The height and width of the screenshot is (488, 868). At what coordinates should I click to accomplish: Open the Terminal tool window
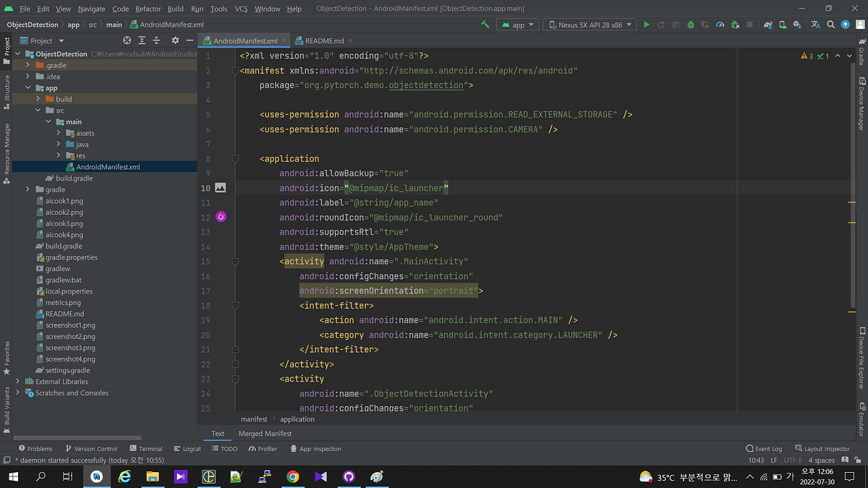[x=146, y=449]
